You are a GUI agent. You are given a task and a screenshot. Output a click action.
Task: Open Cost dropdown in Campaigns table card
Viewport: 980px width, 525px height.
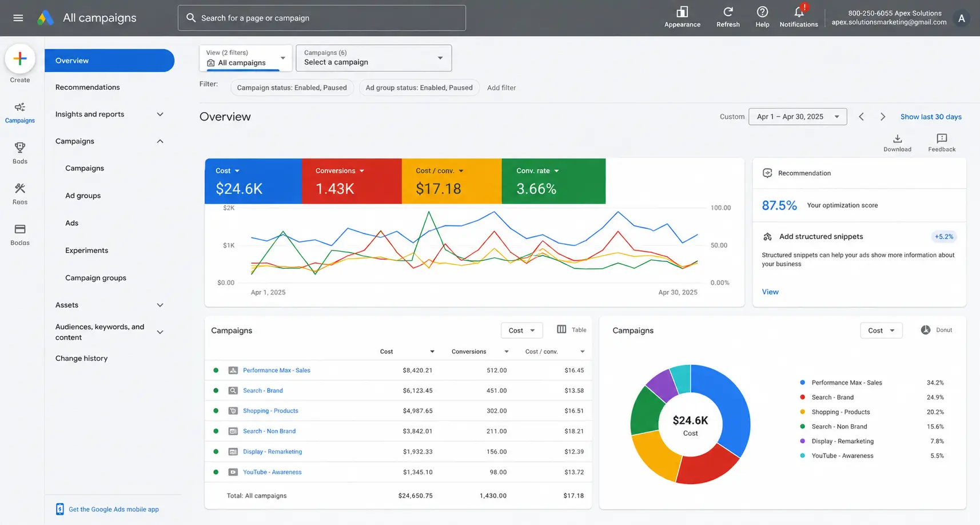521,331
